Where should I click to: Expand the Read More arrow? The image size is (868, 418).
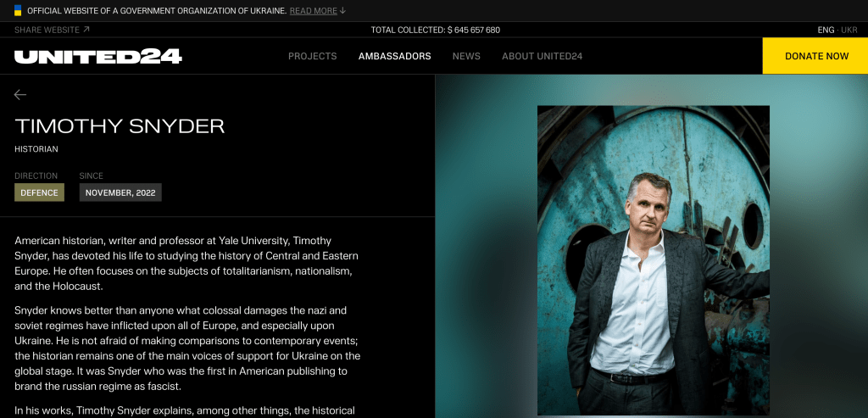click(342, 10)
